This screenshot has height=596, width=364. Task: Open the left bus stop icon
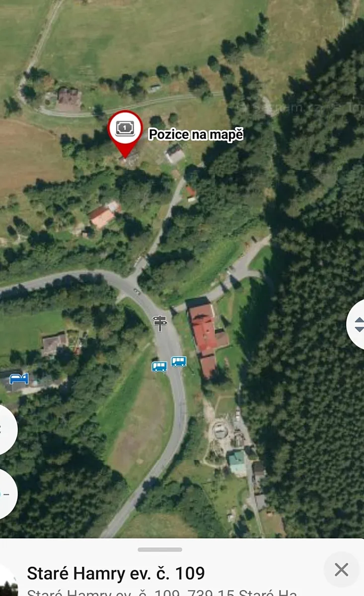coord(159,367)
